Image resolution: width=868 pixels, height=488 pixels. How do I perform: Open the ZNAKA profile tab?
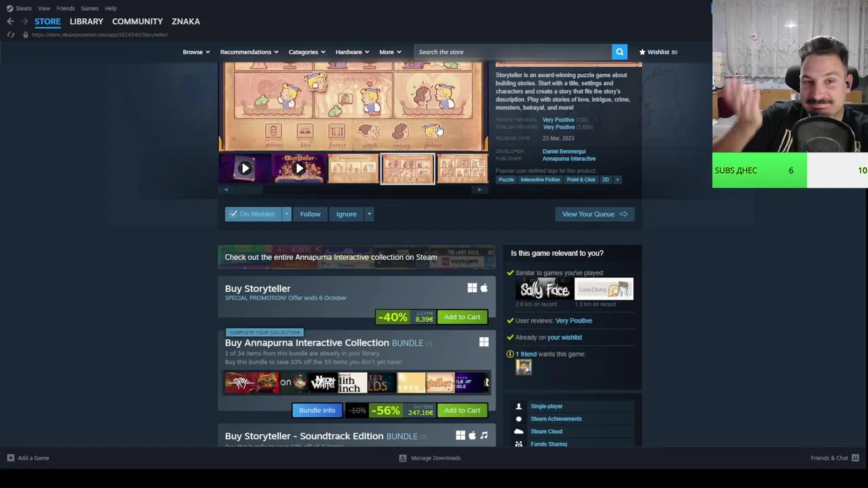click(186, 21)
